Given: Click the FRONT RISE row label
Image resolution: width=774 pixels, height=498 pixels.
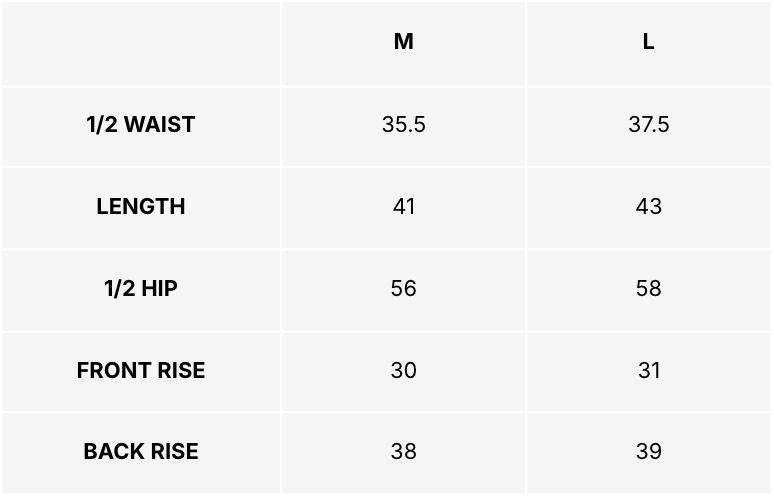Looking at the screenshot, I should [141, 371].
